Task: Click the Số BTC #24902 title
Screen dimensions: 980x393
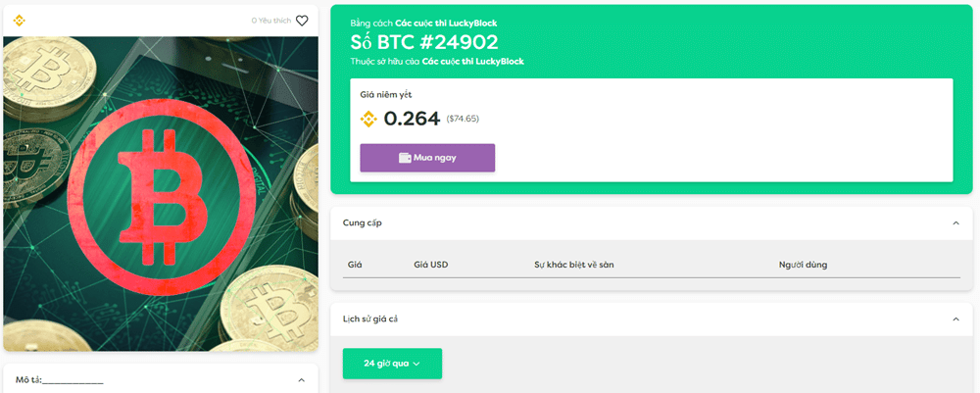Action: pos(423,42)
